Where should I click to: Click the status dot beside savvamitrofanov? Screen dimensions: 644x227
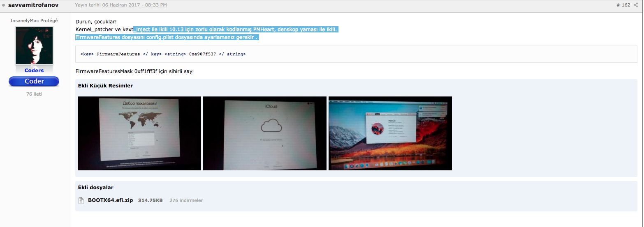pos(4,5)
